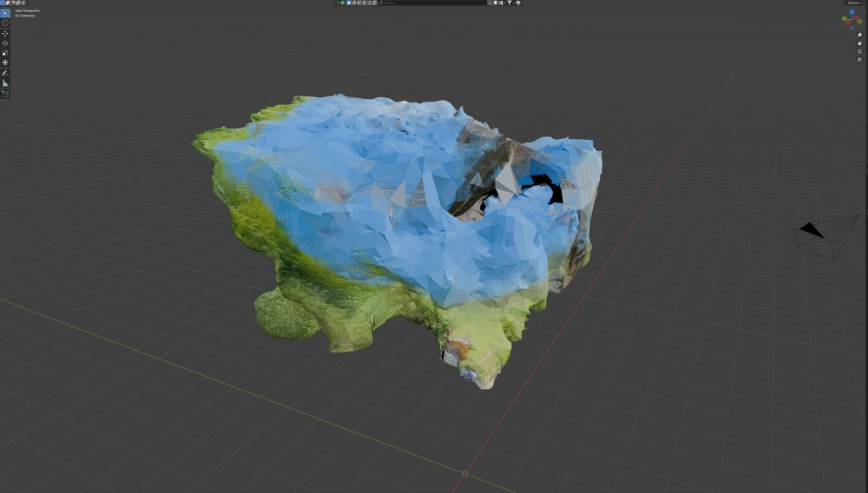The image size is (868, 493).
Task: Click the 3D cursor at origin
Action: 465,474
